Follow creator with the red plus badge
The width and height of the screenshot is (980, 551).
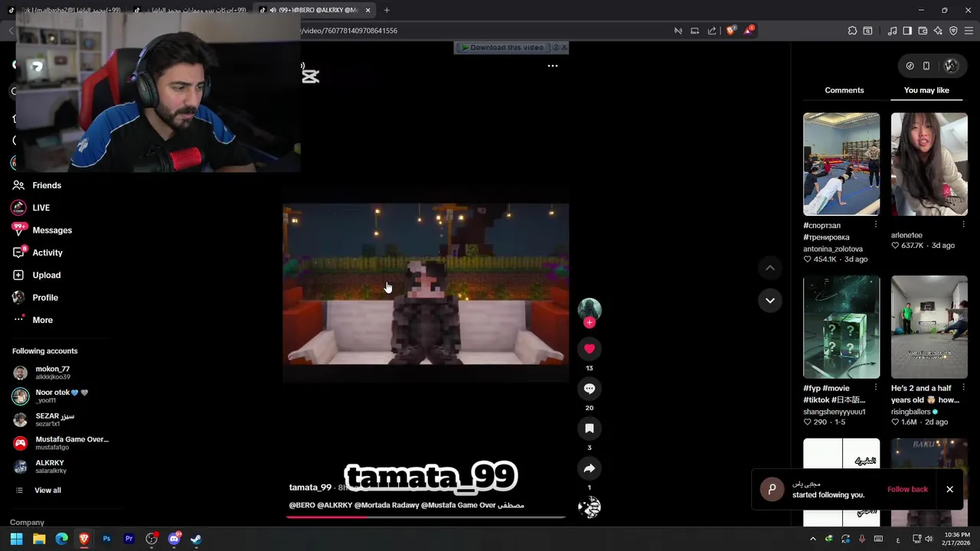point(589,323)
